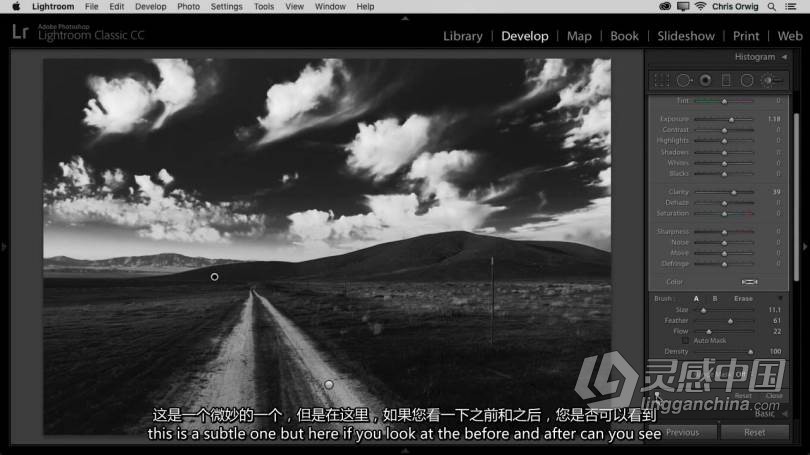Screen dimensions: 810x455
Task: Select the Adjustment Brush tool
Action: tap(772, 80)
